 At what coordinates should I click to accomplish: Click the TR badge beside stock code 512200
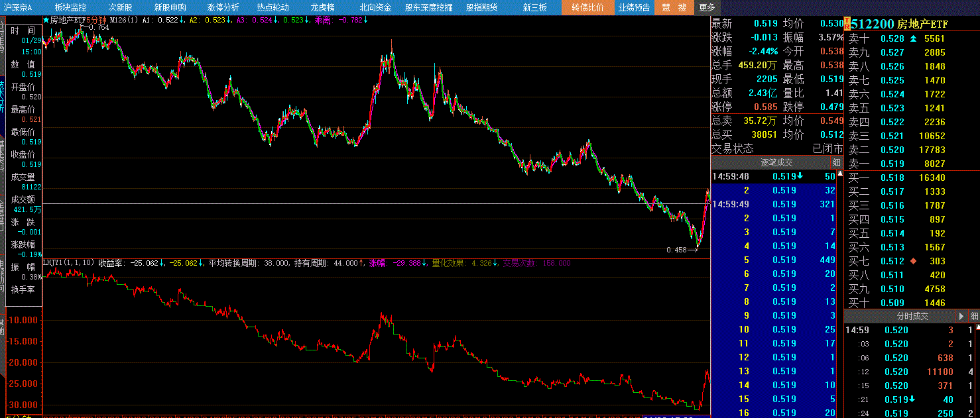(x=847, y=24)
